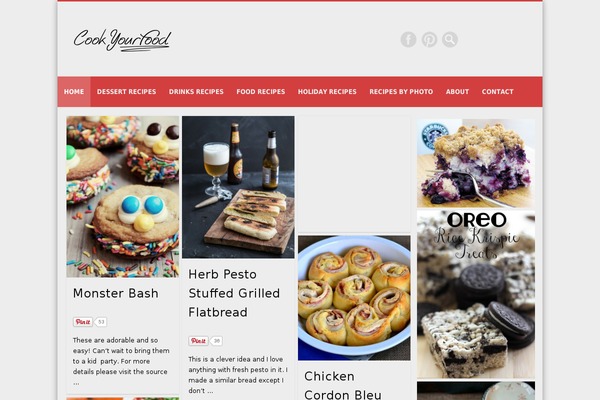The image size is (600, 400).
Task: Open Chicken Cordon Bleu title link
Action: (x=343, y=386)
